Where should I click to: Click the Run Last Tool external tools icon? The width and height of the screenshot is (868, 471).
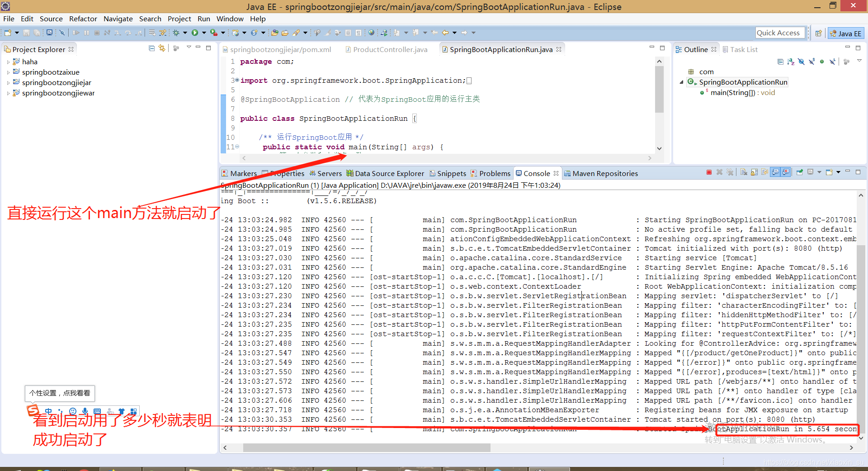tap(214, 33)
